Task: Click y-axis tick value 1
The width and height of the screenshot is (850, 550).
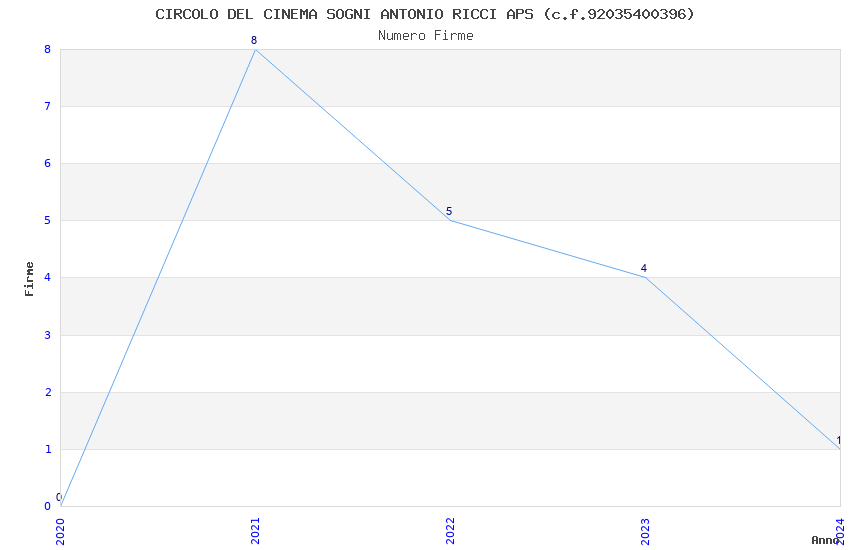Action: point(48,449)
